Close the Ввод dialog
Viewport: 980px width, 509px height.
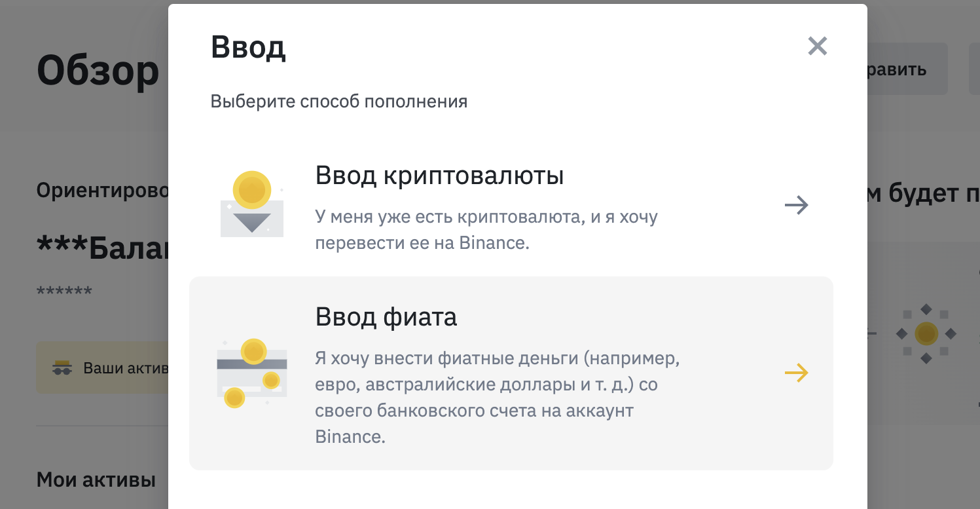(x=818, y=46)
